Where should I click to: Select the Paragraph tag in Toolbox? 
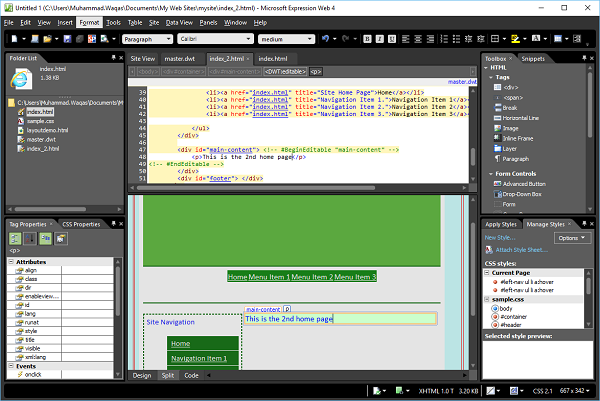tap(514, 158)
